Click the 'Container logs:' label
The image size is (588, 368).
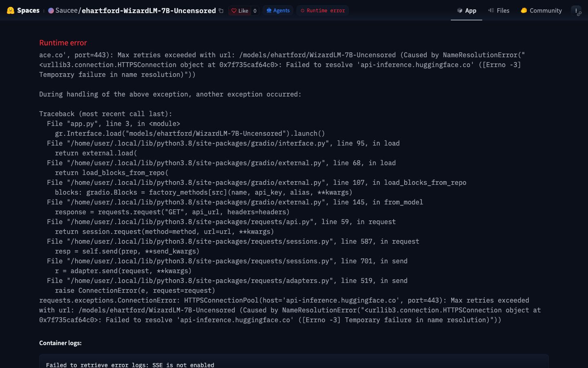click(60, 343)
